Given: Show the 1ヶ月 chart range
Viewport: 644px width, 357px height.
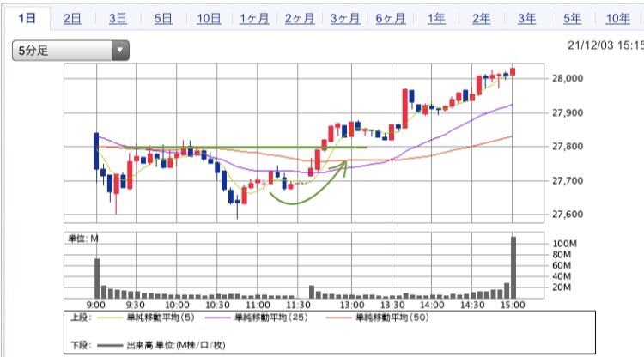Looking at the screenshot, I should (x=254, y=19).
